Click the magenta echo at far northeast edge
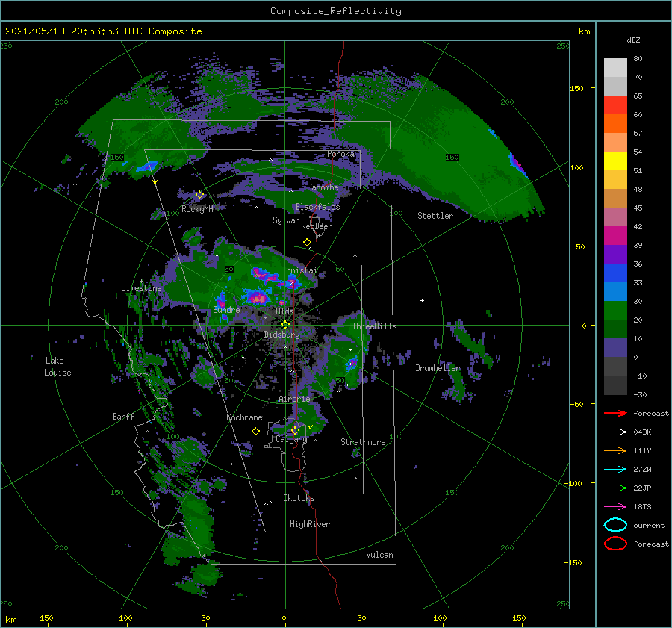The width and height of the screenshot is (672, 628). point(517,164)
